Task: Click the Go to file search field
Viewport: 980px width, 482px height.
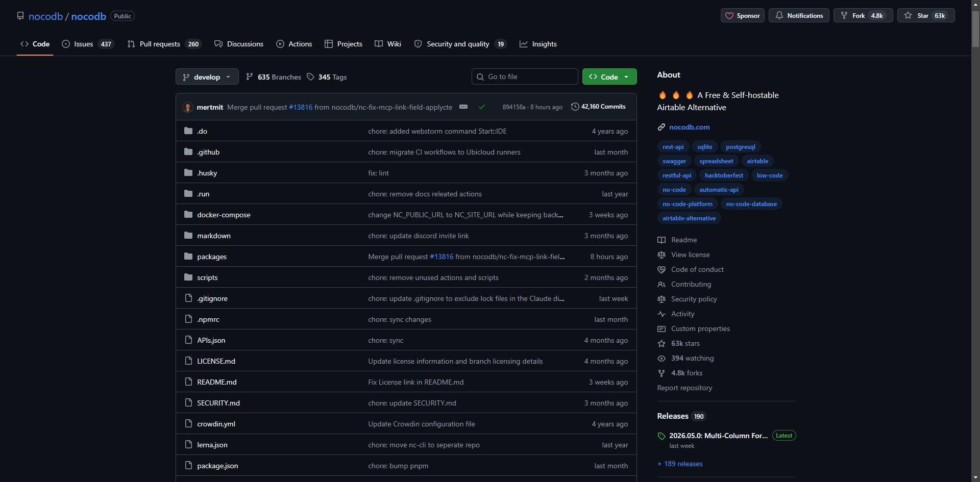Action: [x=525, y=77]
